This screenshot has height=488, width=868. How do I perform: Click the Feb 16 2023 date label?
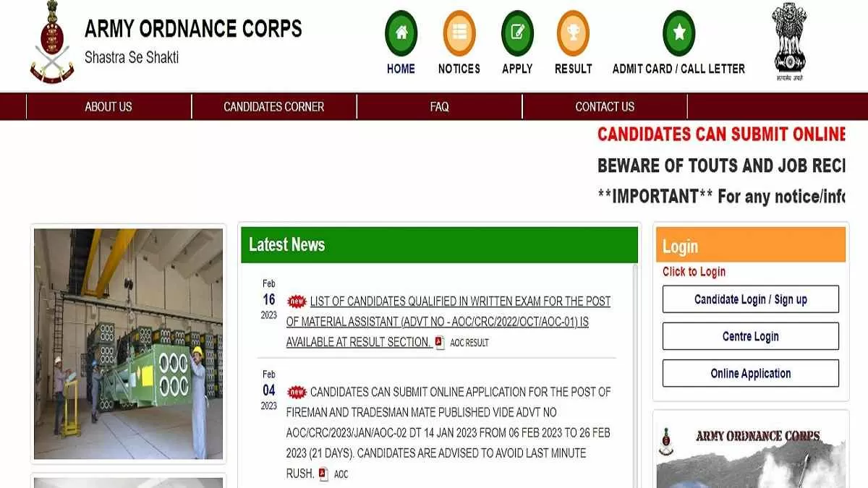pyautogui.click(x=269, y=299)
